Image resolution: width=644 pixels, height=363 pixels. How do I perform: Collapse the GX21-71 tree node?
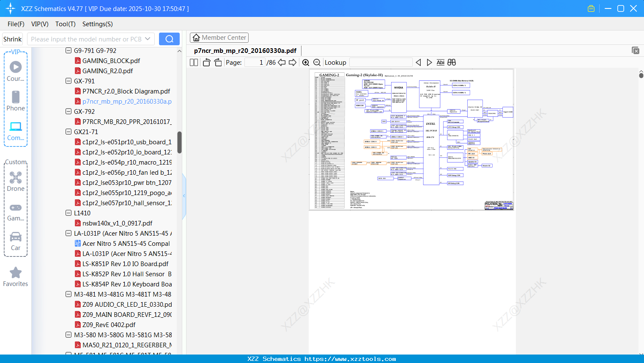[69, 132]
